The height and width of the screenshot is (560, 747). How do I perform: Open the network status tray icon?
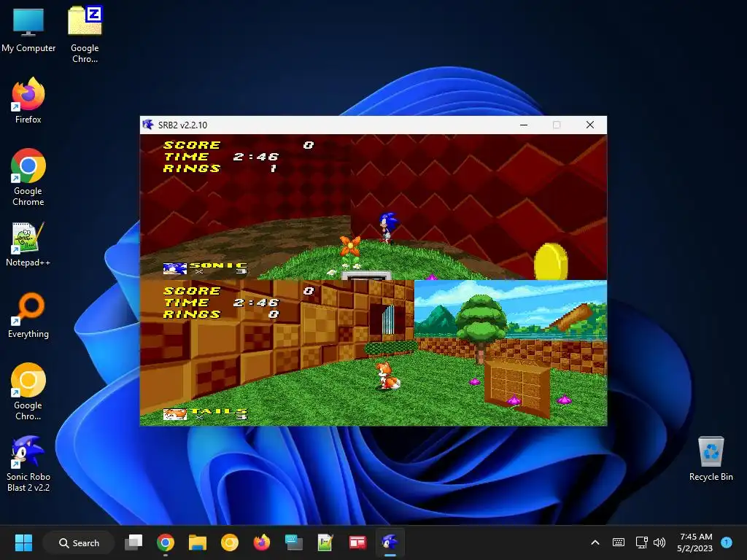click(x=641, y=542)
